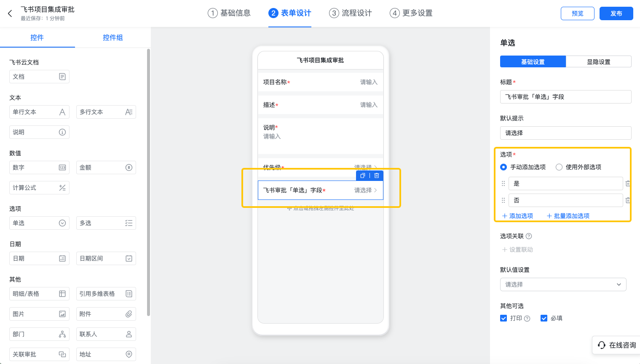This screenshot has height=364, width=640.
Task: Open help icon next to 选项关联
Action: [529, 236]
